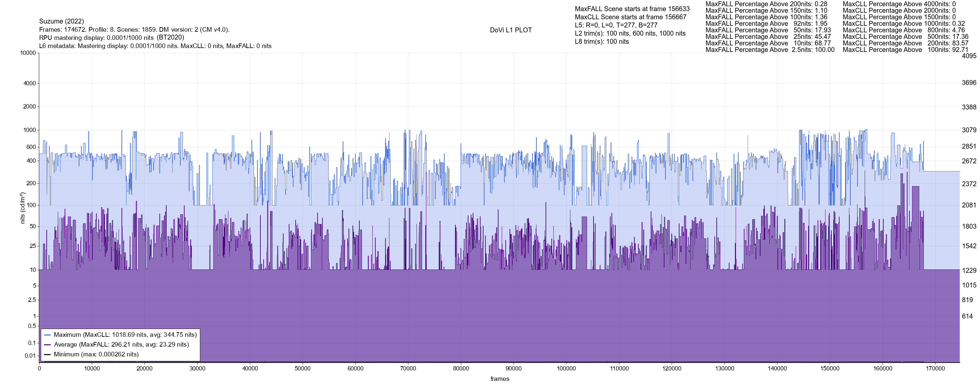980x392 pixels.
Task: Click the 'nits (cd/m²)' y-axis label
Action: 23,208
